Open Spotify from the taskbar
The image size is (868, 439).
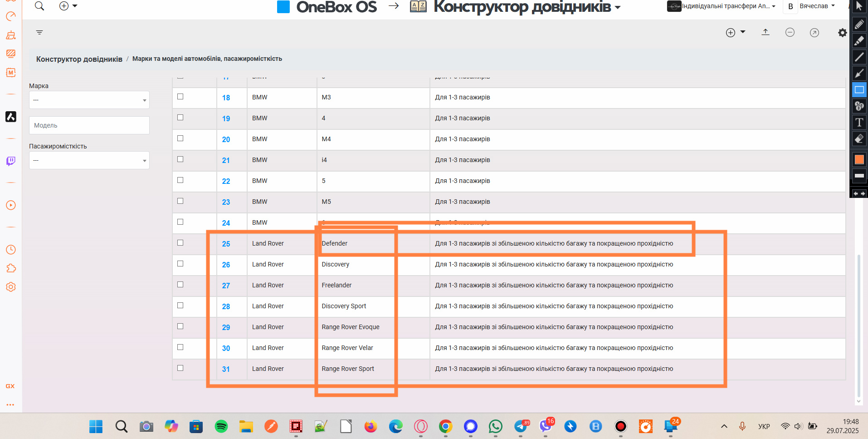pyautogui.click(x=221, y=426)
